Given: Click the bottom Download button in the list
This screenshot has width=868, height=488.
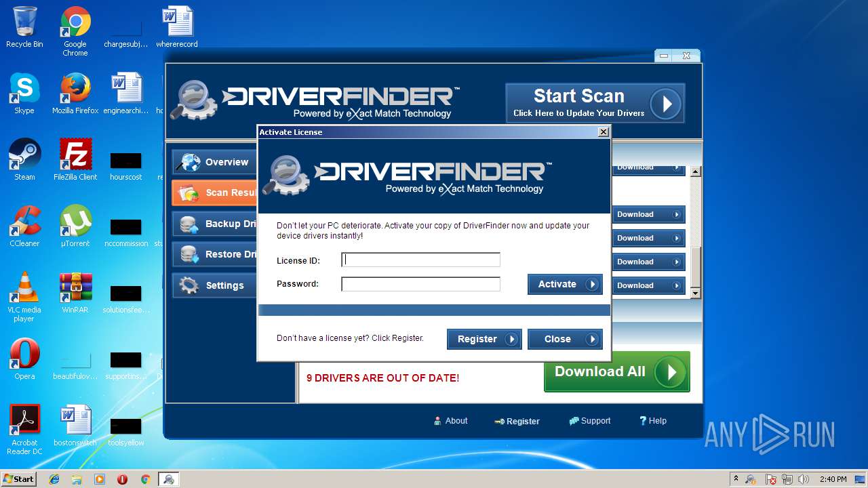Looking at the screenshot, I should coord(649,285).
